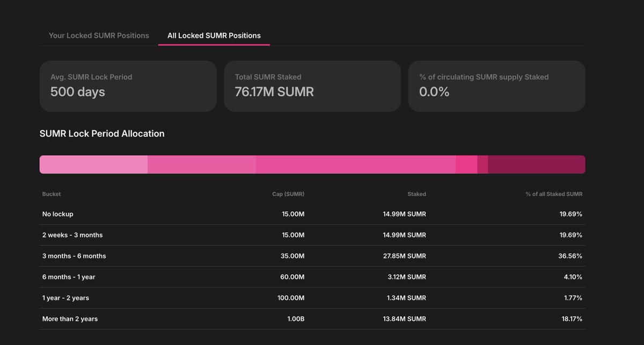Click the dark maroon More than 2 years segment

point(537,164)
